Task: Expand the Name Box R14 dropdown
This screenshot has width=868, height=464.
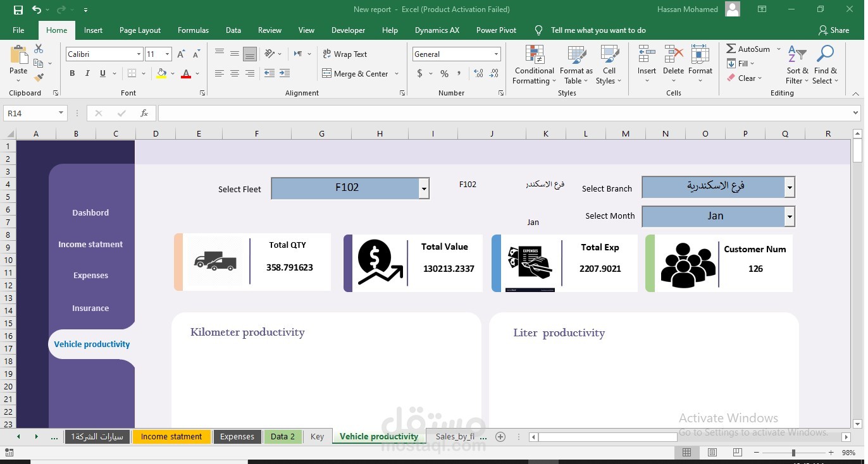Action: [61, 113]
